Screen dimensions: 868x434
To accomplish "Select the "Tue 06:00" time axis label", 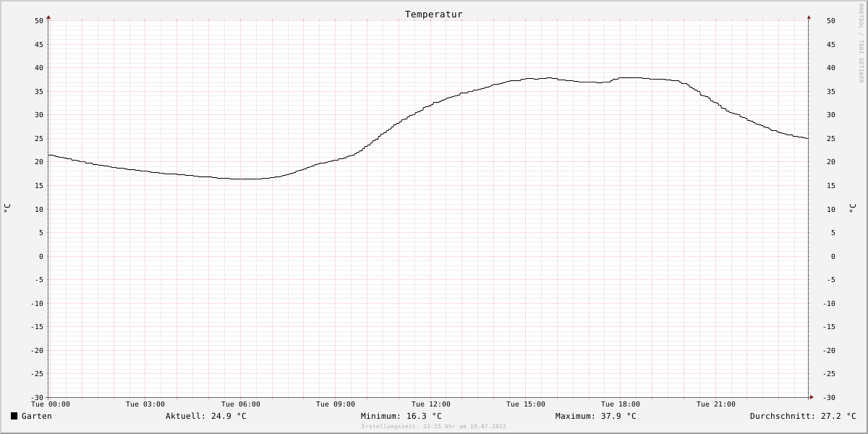I will [241, 404].
